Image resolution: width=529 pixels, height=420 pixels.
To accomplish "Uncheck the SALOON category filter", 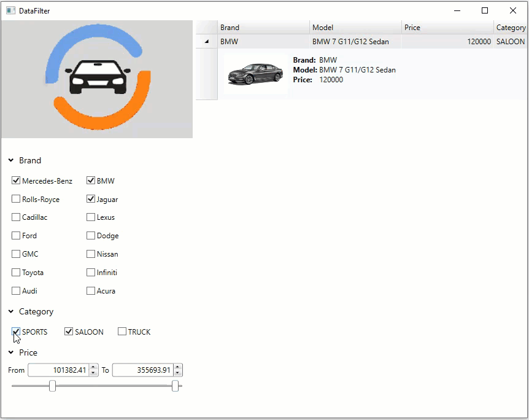I will (69, 332).
